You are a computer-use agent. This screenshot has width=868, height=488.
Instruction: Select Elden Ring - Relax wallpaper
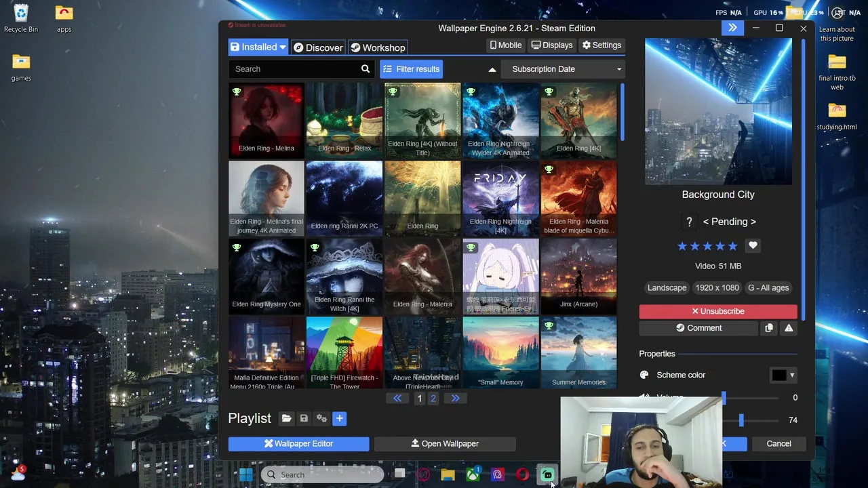point(344,120)
